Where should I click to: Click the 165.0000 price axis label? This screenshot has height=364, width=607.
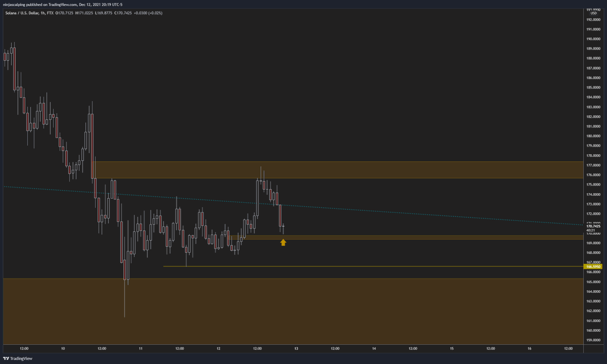tap(593, 282)
